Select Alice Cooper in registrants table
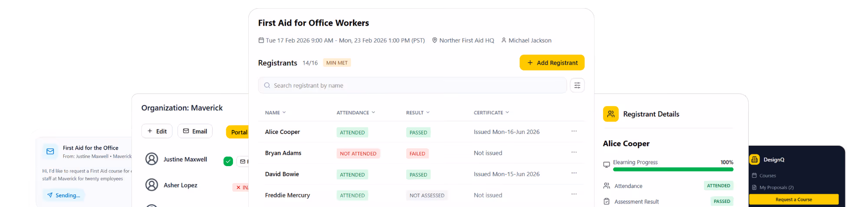 pos(282,132)
